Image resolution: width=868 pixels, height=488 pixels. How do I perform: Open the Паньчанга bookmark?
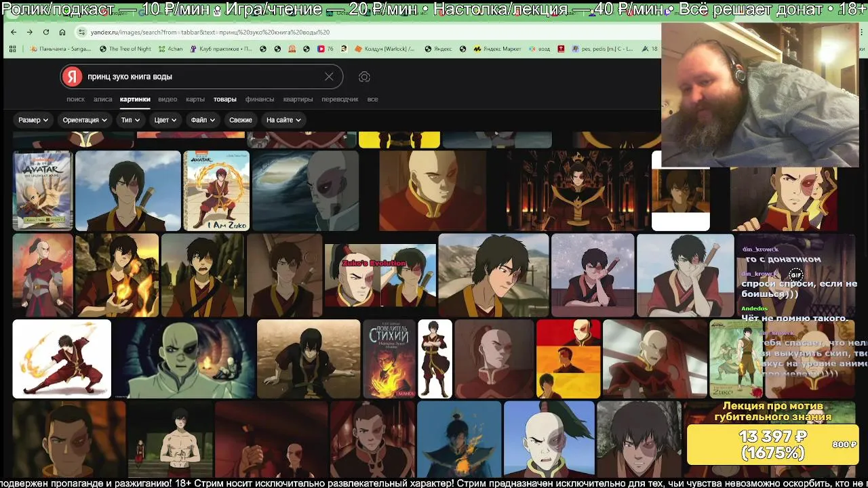tap(60, 49)
